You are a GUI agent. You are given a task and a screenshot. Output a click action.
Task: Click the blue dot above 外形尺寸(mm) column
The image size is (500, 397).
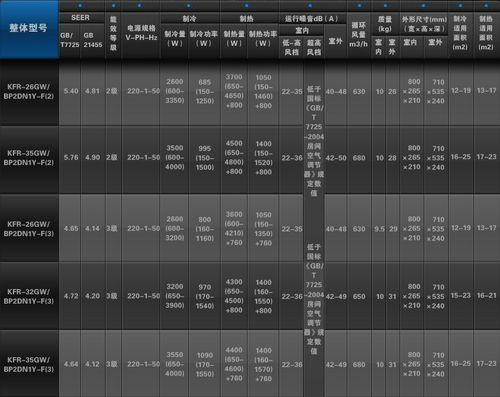point(423,5)
